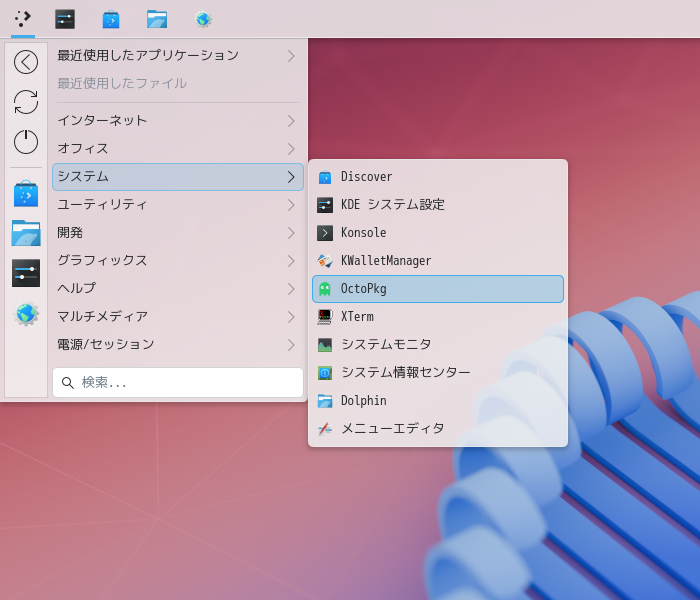
Task: Select the システム menu category
Action: pos(178,177)
